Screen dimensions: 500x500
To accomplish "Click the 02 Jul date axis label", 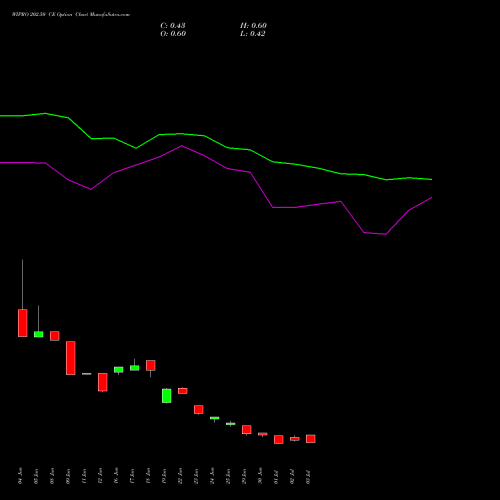I will (292, 477).
